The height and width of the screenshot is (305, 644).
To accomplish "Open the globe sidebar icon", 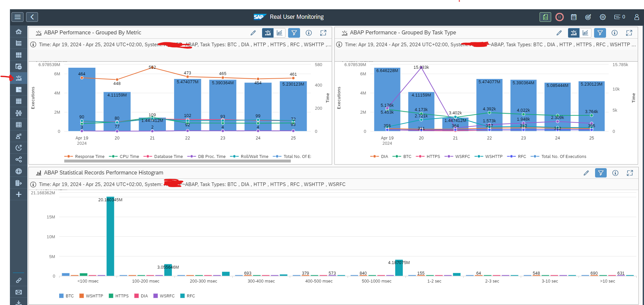I will pos(19,171).
